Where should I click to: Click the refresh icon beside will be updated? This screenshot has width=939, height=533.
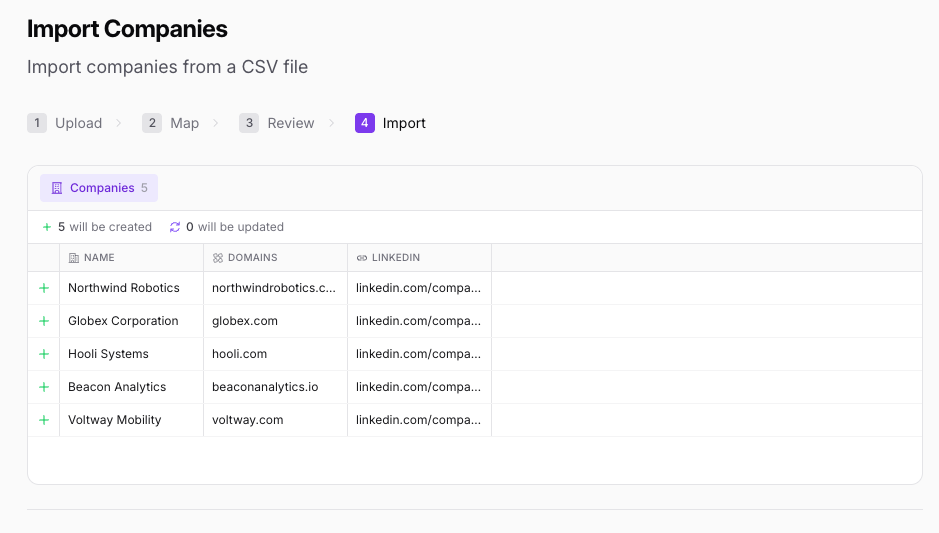(175, 227)
